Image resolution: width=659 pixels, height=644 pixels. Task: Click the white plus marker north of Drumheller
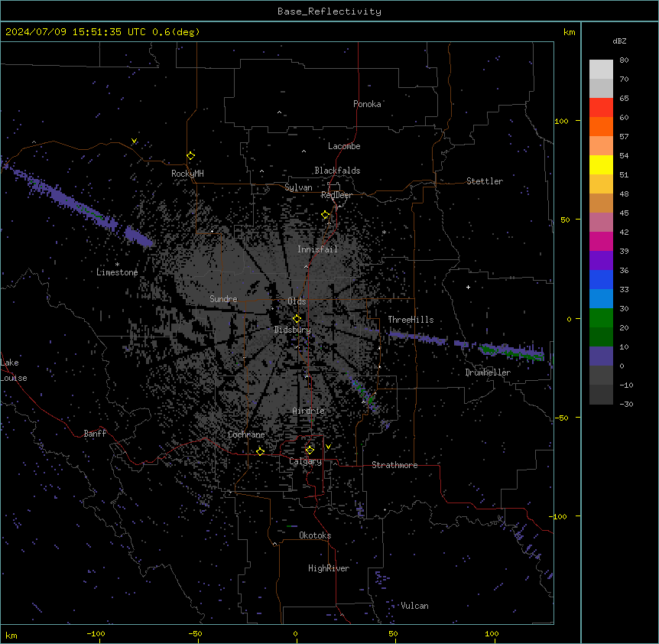click(x=468, y=287)
